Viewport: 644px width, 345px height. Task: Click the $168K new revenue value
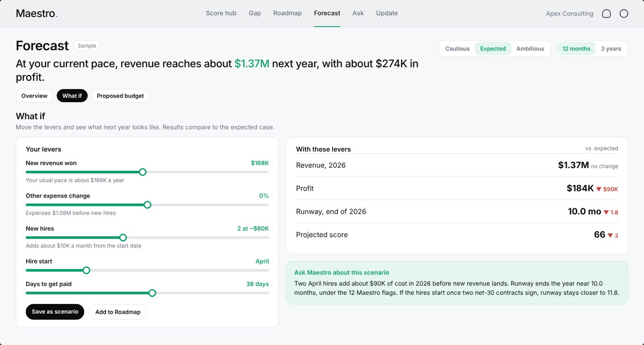tap(260, 163)
